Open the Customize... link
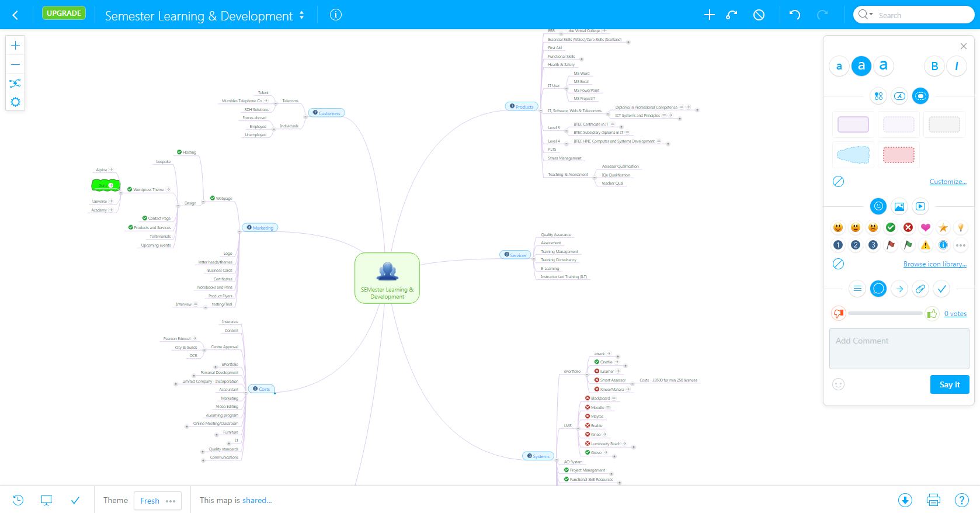 pos(948,182)
